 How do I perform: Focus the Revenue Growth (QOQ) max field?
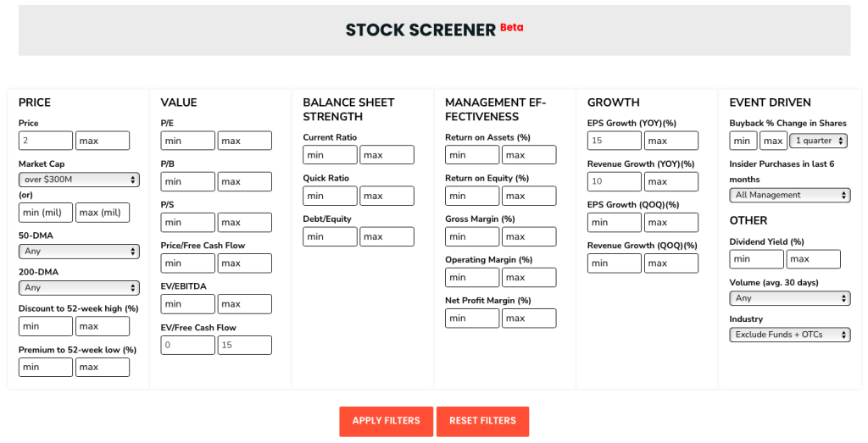[671, 263]
